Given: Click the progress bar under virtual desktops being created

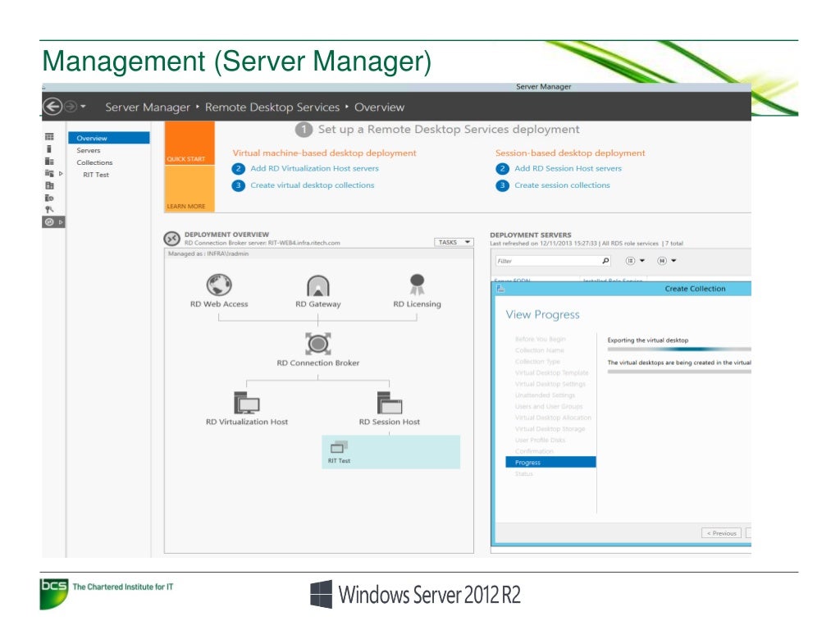Looking at the screenshot, I should click(x=679, y=372).
